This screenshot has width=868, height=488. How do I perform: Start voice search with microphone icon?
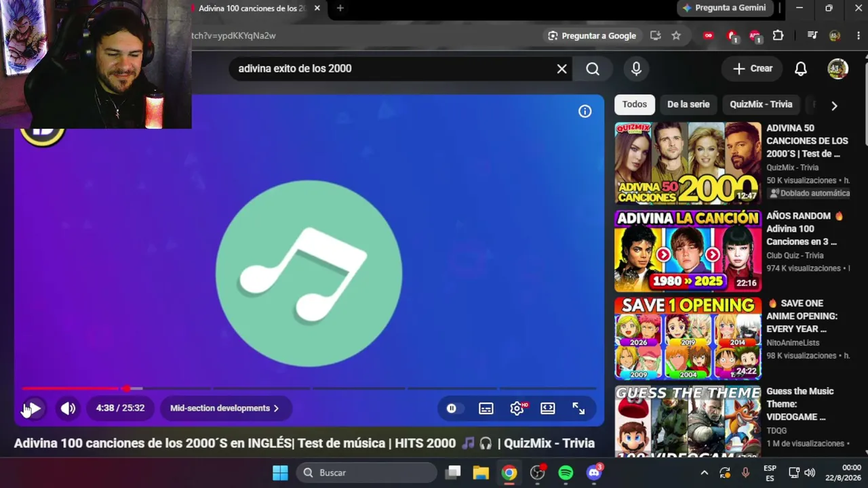(x=636, y=68)
